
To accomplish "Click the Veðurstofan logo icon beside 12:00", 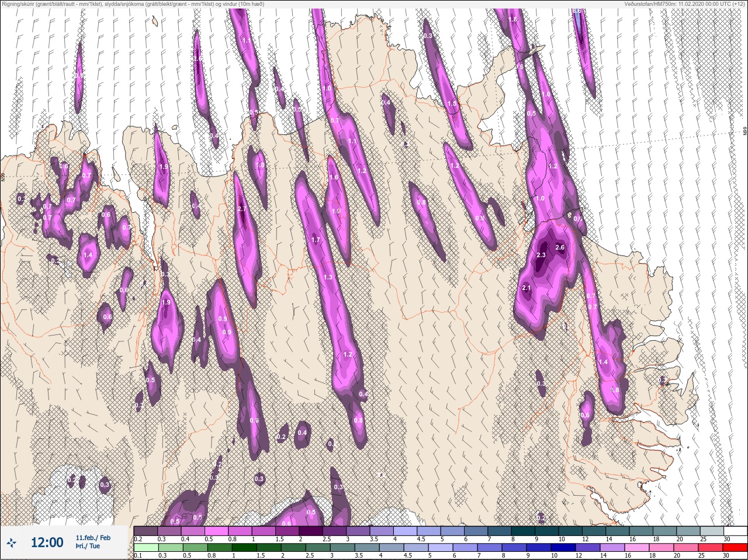I will pyautogui.click(x=12, y=543).
